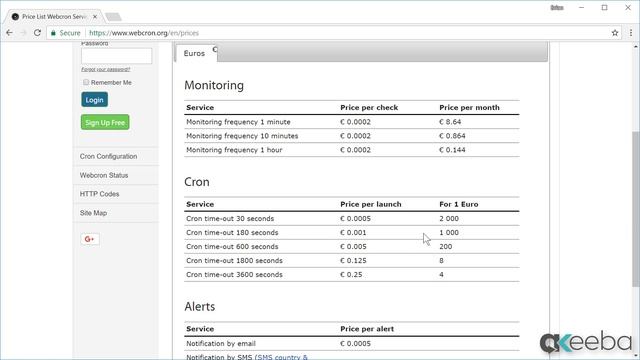The image size is (640, 360).
Task: Click the '€ 0.125' price per launch
Action: pos(353,260)
